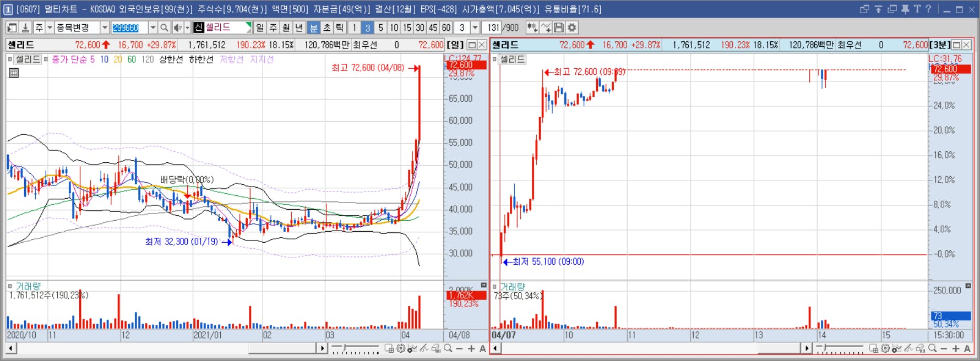Screen dimensions: 980x361
Task: Select the 일 (daily) period button
Action: tap(260, 28)
